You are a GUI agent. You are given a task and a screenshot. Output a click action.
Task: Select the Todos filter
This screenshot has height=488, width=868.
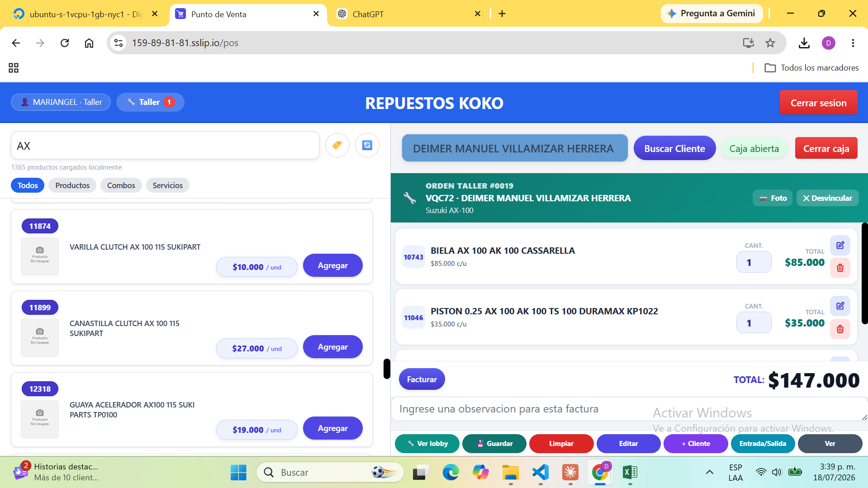click(x=28, y=185)
